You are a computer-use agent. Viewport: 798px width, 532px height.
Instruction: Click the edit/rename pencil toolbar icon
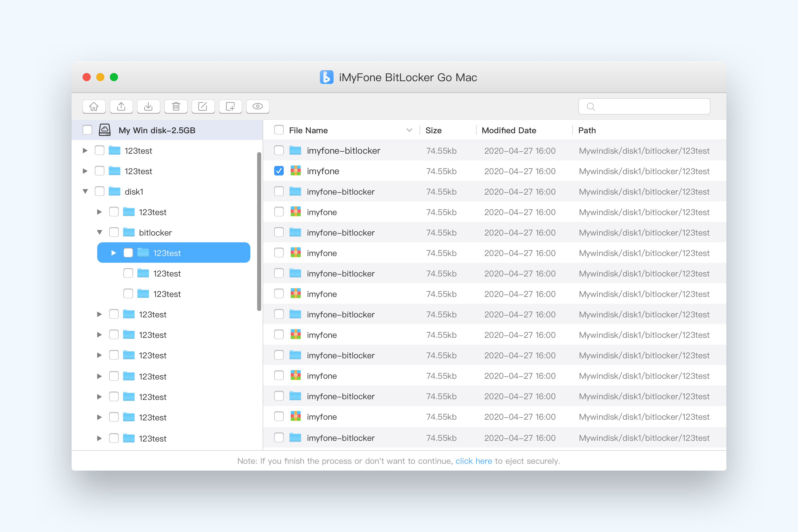tap(203, 107)
